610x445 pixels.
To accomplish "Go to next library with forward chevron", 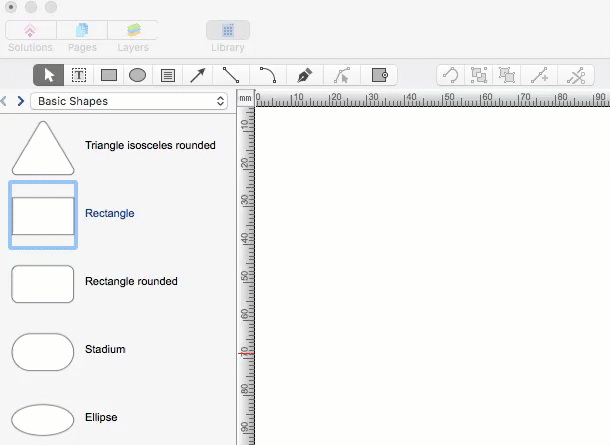I will click(x=21, y=101).
